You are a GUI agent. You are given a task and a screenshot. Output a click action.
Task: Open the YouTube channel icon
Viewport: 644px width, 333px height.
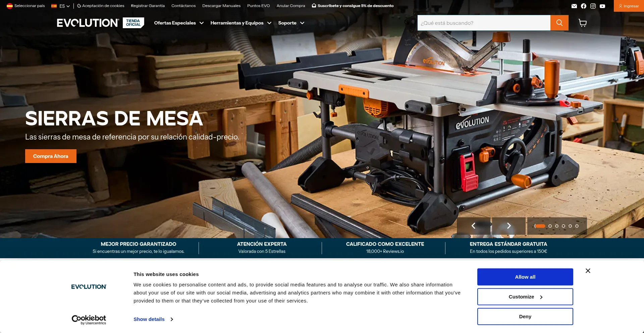(x=602, y=6)
